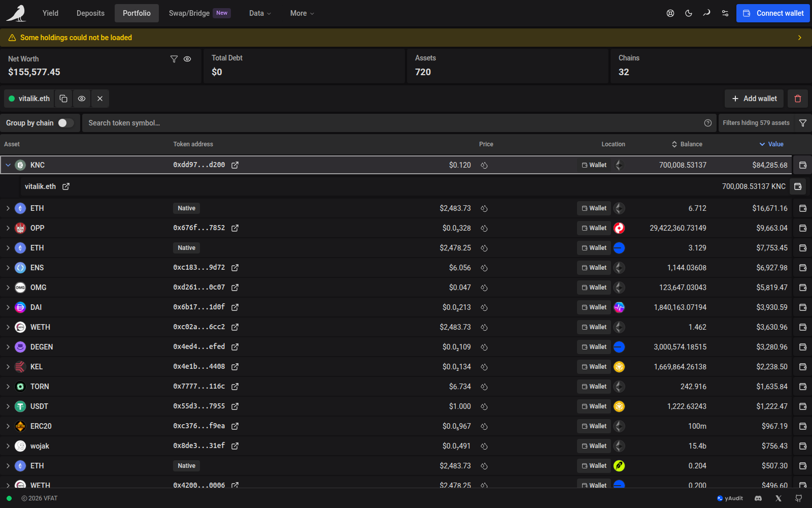Open the wallet action icon on the TORN row
The width and height of the screenshot is (812, 508).
click(x=803, y=387)
